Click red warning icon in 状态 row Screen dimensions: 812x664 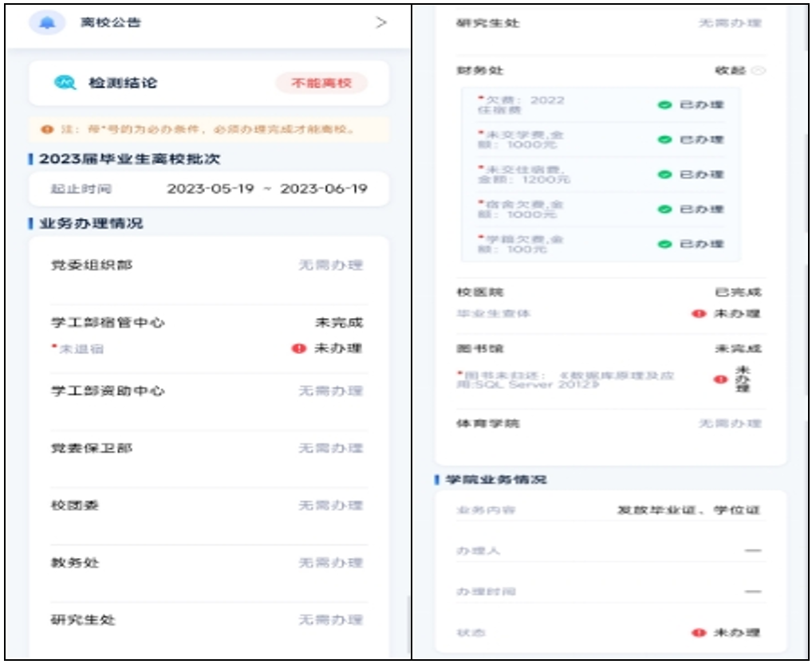coord(700,632)
